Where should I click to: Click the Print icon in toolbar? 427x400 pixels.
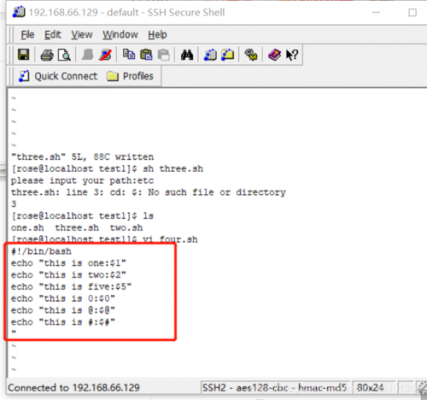(x=47, y=55)
